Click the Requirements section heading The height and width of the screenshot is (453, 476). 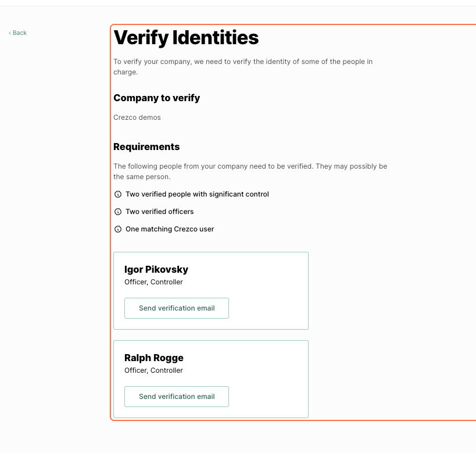click(146, 147)
